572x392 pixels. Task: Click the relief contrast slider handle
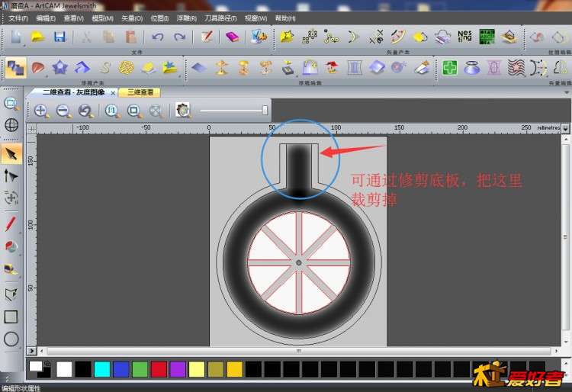pos(265,111)
